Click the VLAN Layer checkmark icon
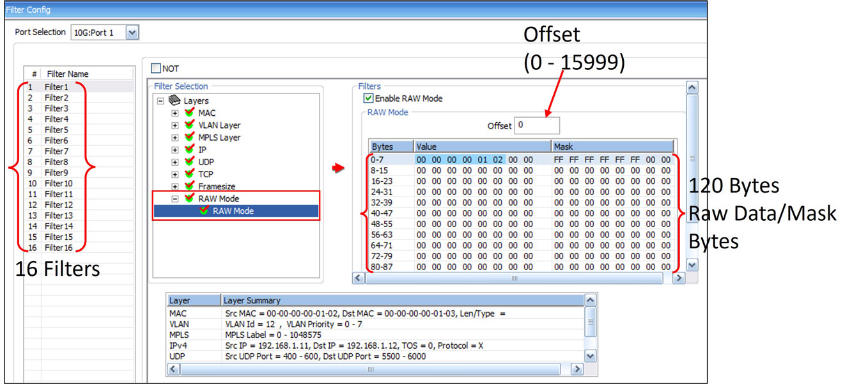The height and width of the screenshot is (384, 868). [x=189, y=125]
